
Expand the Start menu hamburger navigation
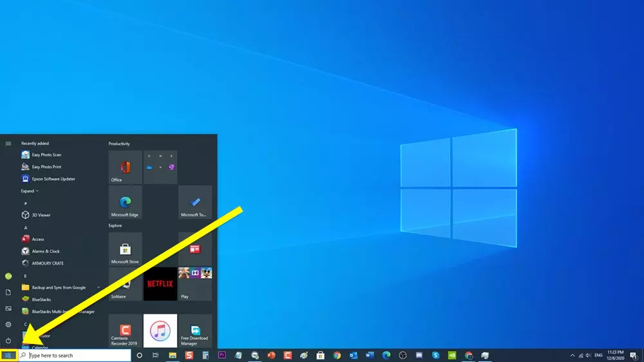click(x=8, y=144)
